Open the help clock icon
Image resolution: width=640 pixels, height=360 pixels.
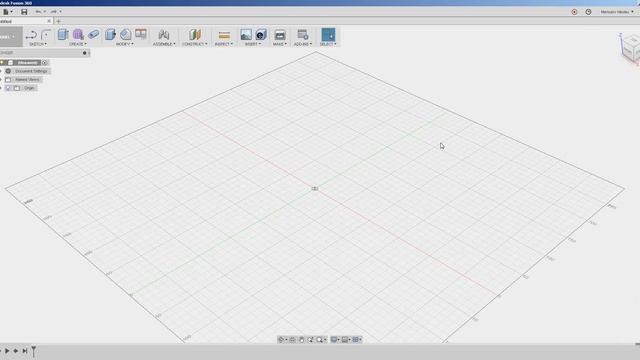[x=588, y=12]
